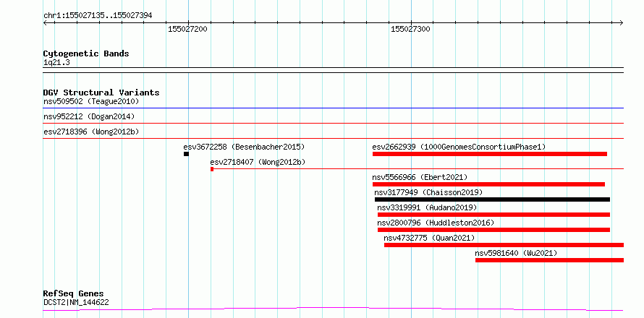Click the 1q21.3 band label
The width and height of the screenshot is (644, 318).
pyautogui.click(x=56, y=63)
